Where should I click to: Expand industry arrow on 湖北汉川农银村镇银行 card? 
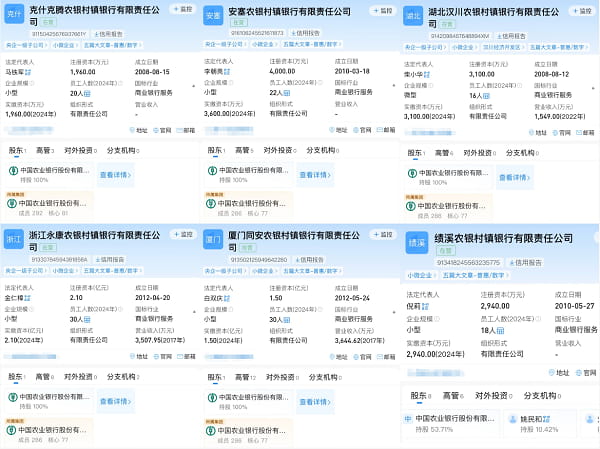pyautogui.click(x=593, y=88)
